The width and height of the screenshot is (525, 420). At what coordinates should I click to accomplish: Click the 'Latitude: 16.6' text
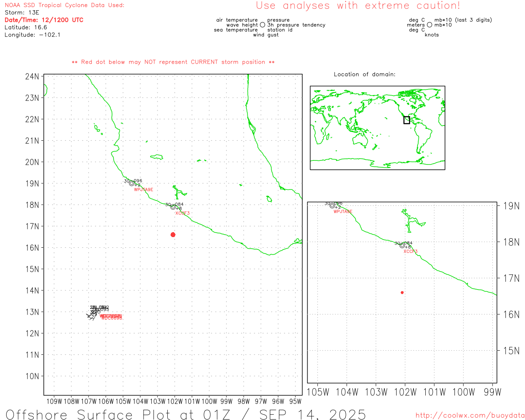26,27
